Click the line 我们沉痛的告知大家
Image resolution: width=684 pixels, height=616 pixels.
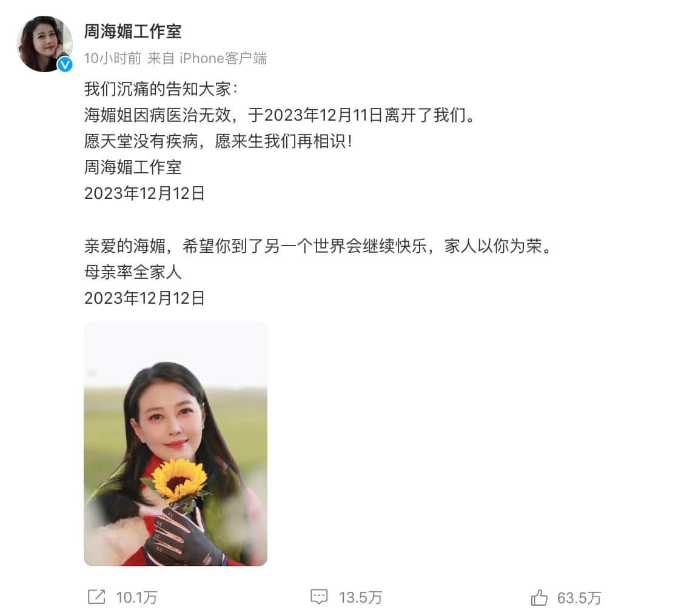point(161,89)
